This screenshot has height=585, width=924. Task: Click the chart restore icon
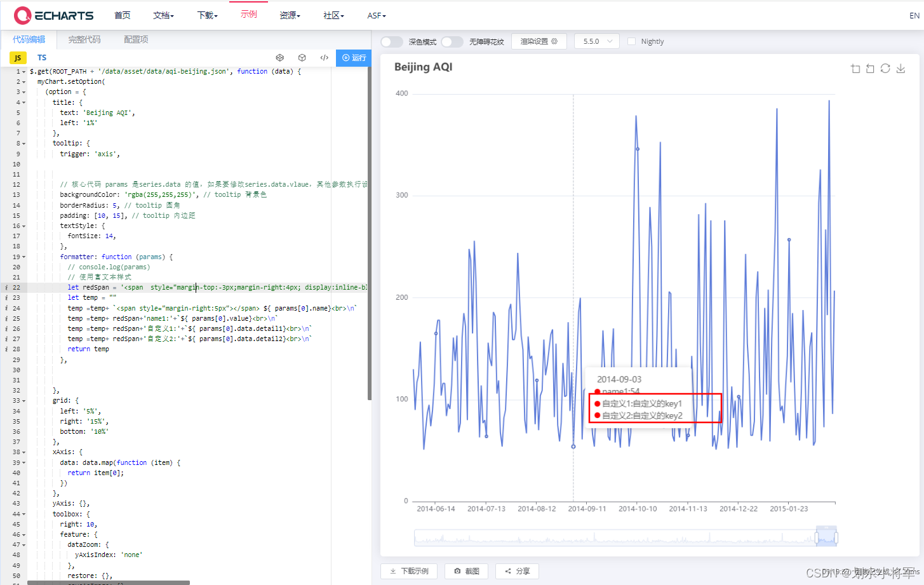(x=885, y=69)
